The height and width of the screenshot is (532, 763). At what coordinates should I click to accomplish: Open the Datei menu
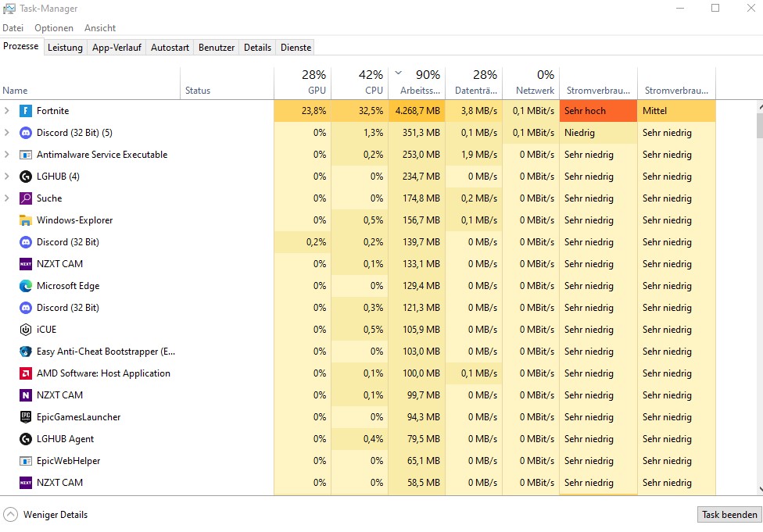(x=13, y=28)
